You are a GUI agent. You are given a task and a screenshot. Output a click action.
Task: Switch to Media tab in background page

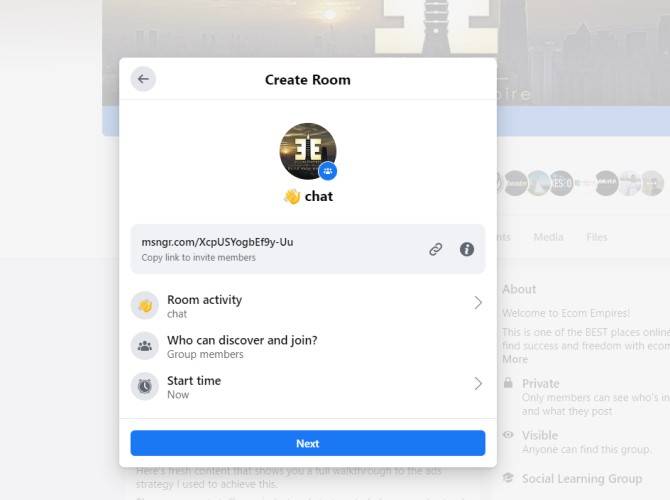pos(548,237)
